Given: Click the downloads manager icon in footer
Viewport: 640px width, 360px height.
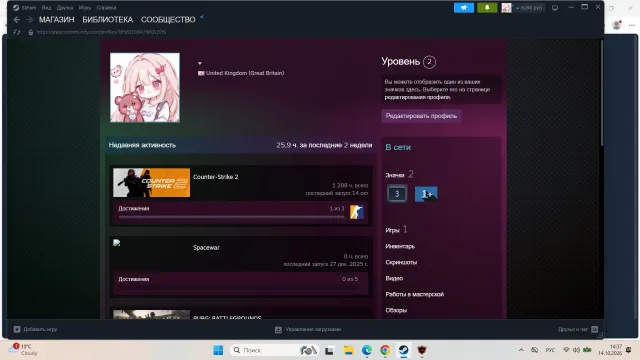Looking at the screenshot, I should coord(278,329).
